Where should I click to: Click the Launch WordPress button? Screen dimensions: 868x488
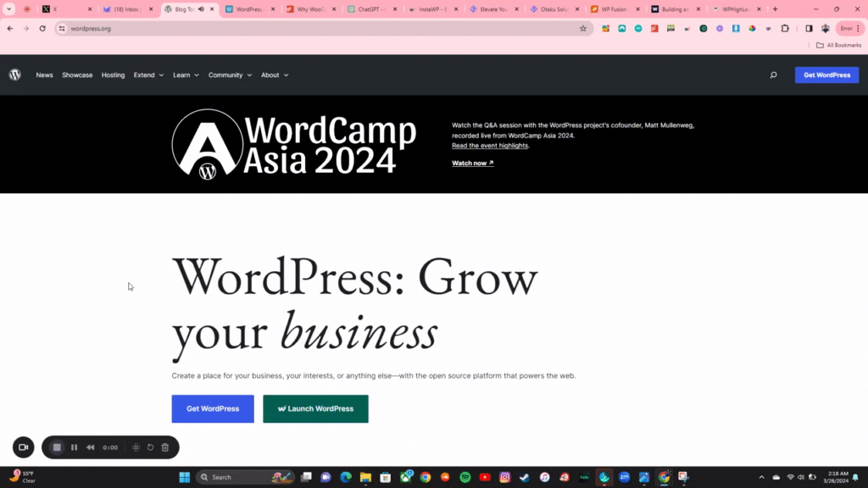pyautogui.click(x=315, y=408)
